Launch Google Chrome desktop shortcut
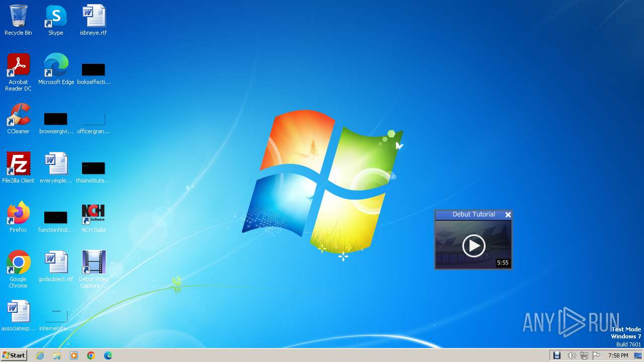This screenshot has height=362, width=644. 18,269
